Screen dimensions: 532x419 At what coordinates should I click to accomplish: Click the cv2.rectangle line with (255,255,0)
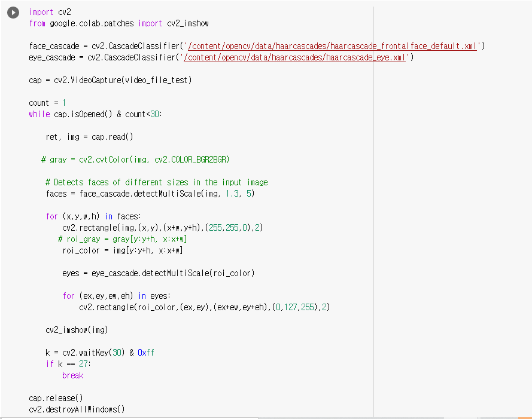click(x=163, y=228)
